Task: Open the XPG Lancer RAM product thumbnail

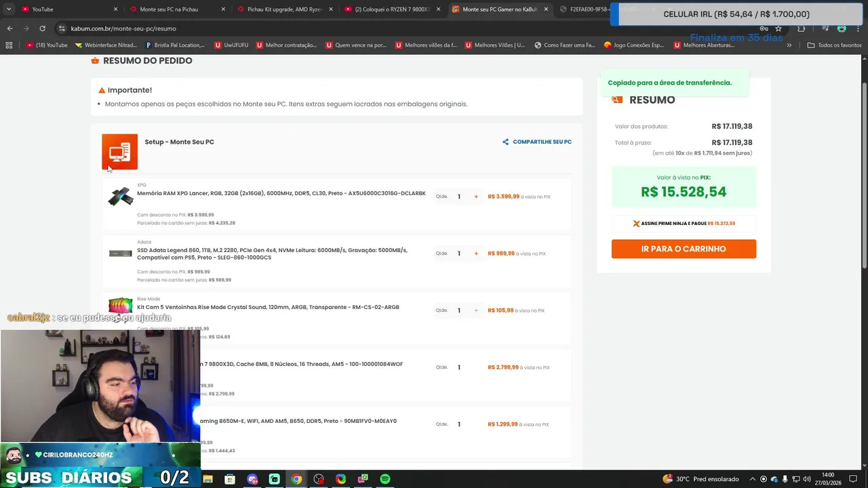Action: pyautogui.click(x=121, y=197)
